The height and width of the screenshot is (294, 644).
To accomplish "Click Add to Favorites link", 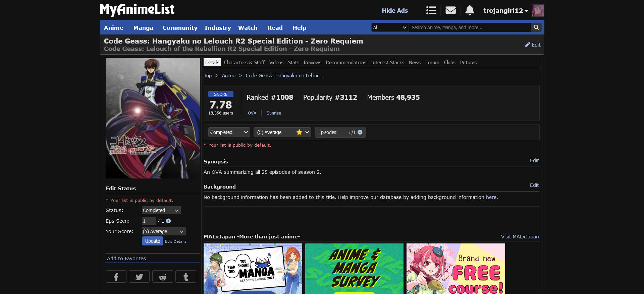I will coord(126,259).
